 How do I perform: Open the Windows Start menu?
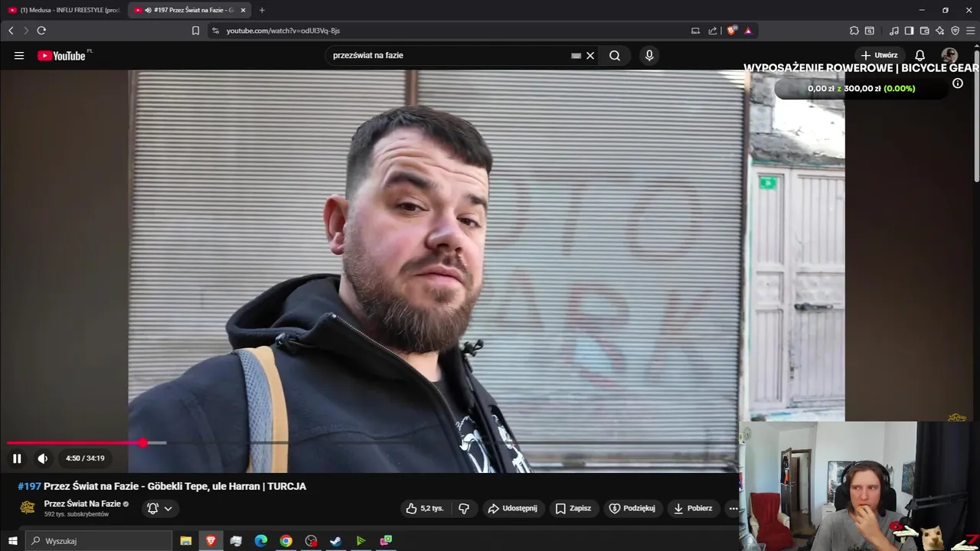click(12, 541)
